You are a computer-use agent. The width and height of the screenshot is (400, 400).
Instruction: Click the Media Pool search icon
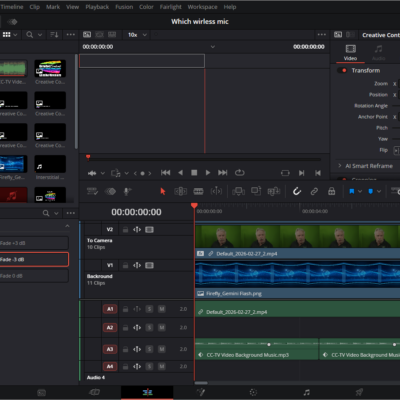(x=30, y=35)
